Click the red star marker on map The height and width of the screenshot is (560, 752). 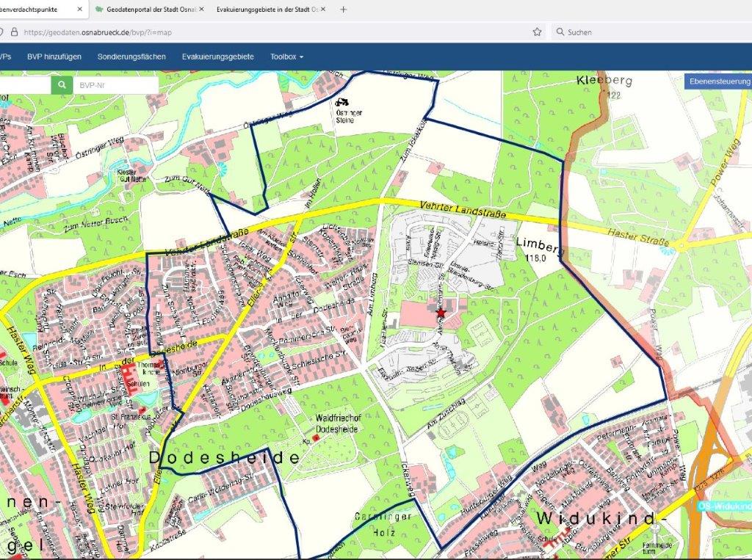(441, 313)
